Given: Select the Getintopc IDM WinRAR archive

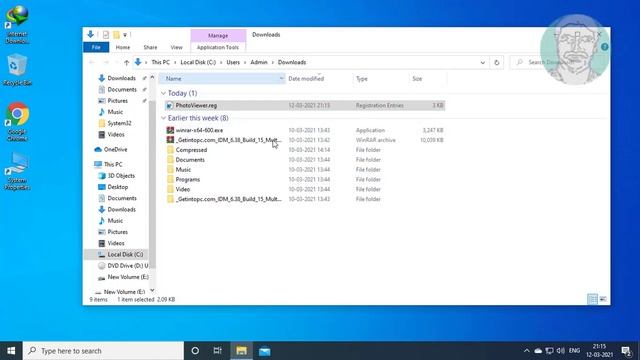Looking at the screenshot, I should pos(304,140).
